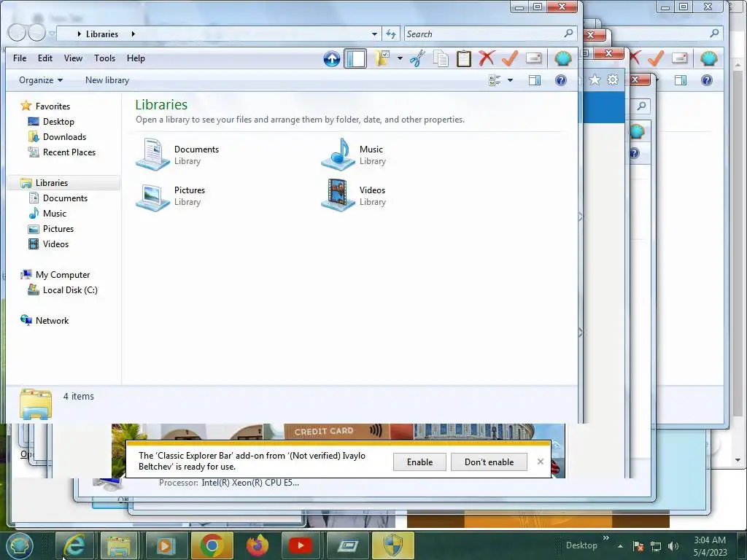Click the Copy pages icon
Image resolution: width=747 pixels, height=560 pixels.
(441, 58)
